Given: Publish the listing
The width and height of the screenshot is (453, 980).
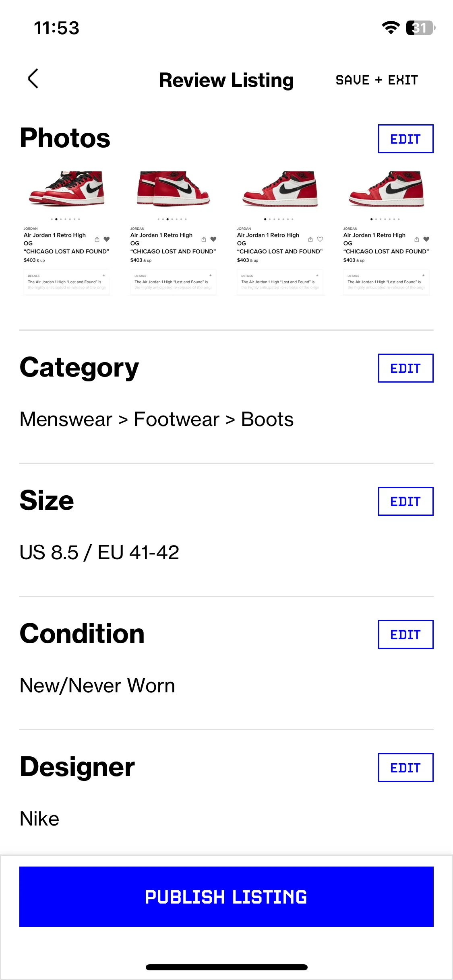Looking at the screenshot, I should pyautogui.click(x=226, y=897).
